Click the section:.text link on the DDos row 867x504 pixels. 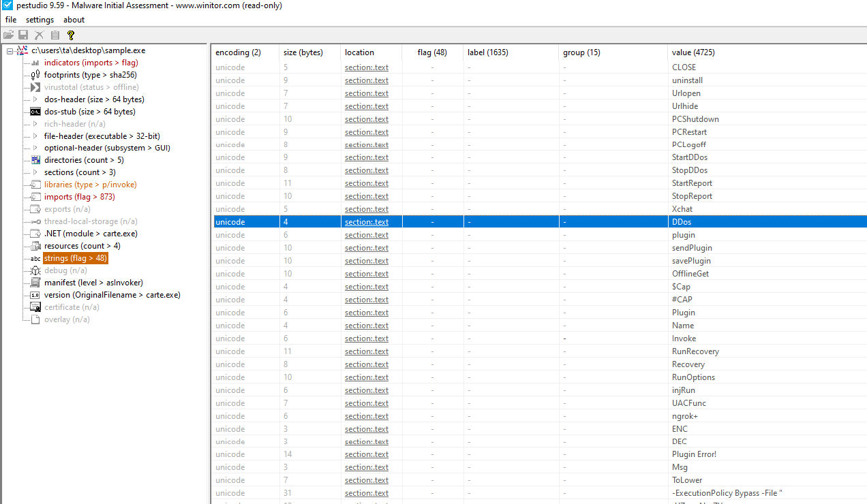coord(366,221)
